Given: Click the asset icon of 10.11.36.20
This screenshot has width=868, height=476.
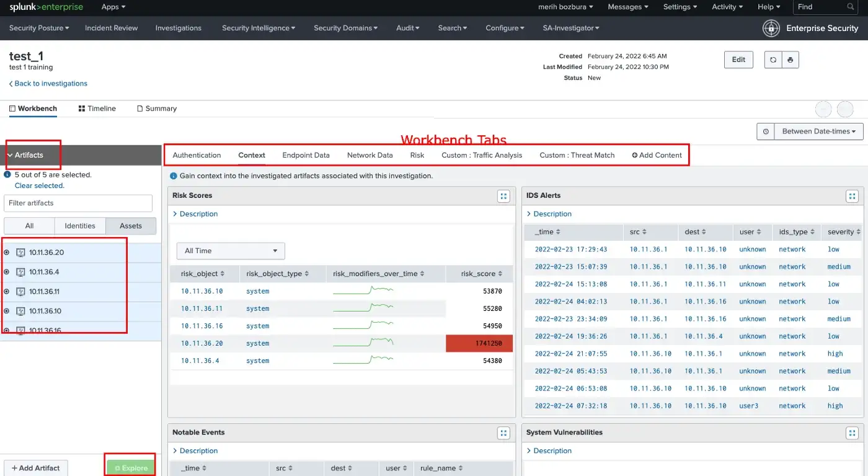Looking at the screenshot, I should pyautogui.click(x=20, y=253).
